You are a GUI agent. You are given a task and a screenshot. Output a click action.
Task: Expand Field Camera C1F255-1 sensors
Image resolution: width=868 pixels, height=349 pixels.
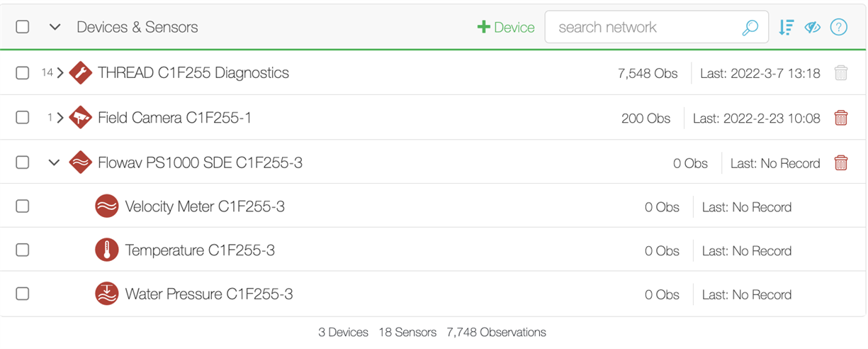60,118
